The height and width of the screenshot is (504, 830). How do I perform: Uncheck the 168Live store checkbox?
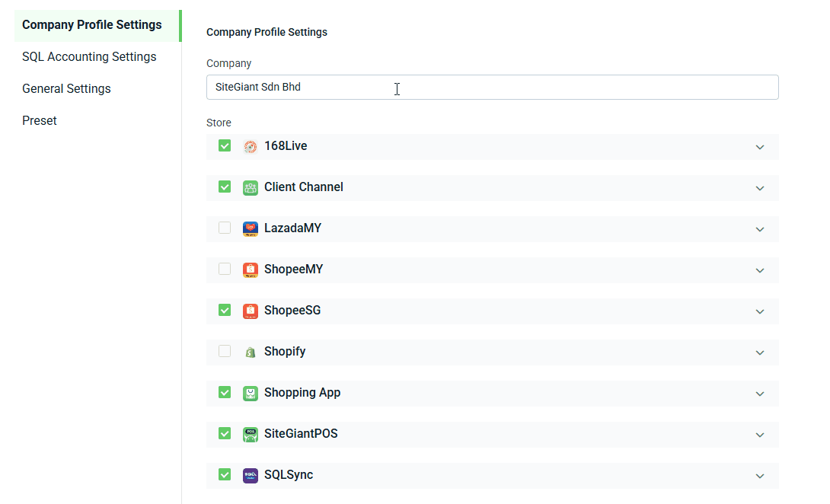tap(225, 145)
